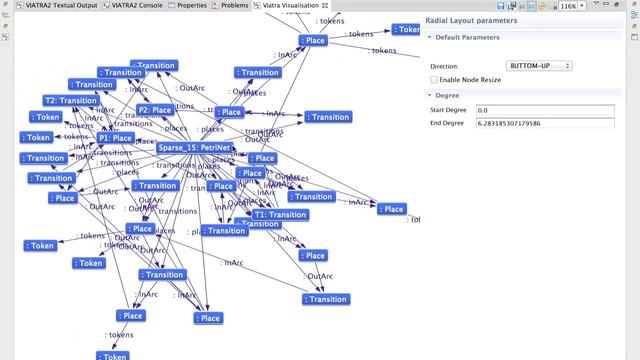
Task: Close the Viatra Visualisation tab
Action: pyautogui.click(x=325, y=5)
